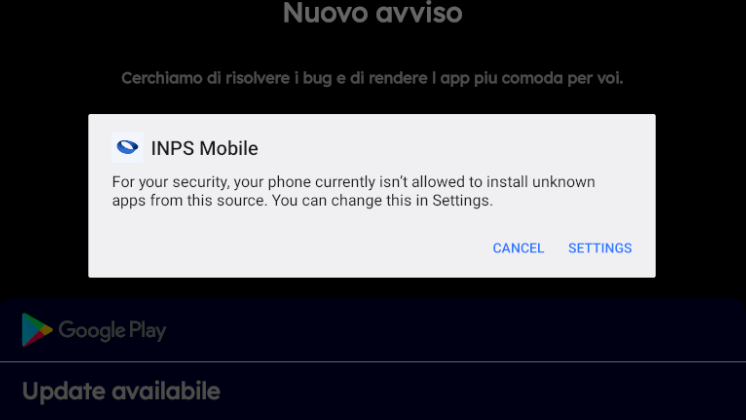Tap the Cerchiamo di risolvere subtitle
The height and width of the screenshot is (420, 746).
372,78
